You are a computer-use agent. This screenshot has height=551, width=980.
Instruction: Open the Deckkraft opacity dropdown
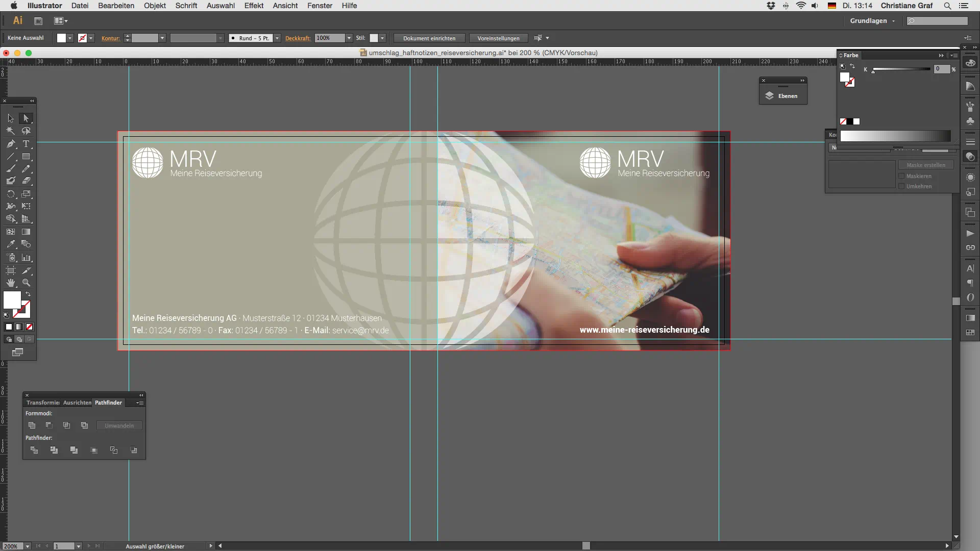[349, 38]
